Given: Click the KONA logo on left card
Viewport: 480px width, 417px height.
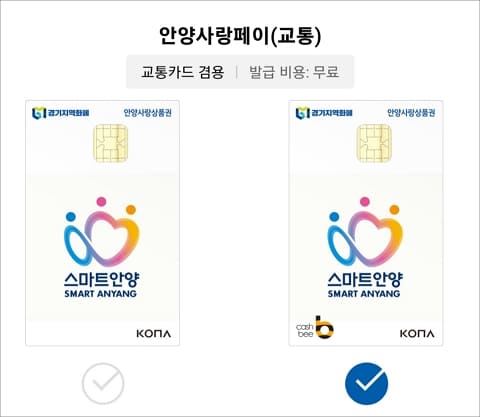Looking at the screenshot, I should (x=154, y=334).
